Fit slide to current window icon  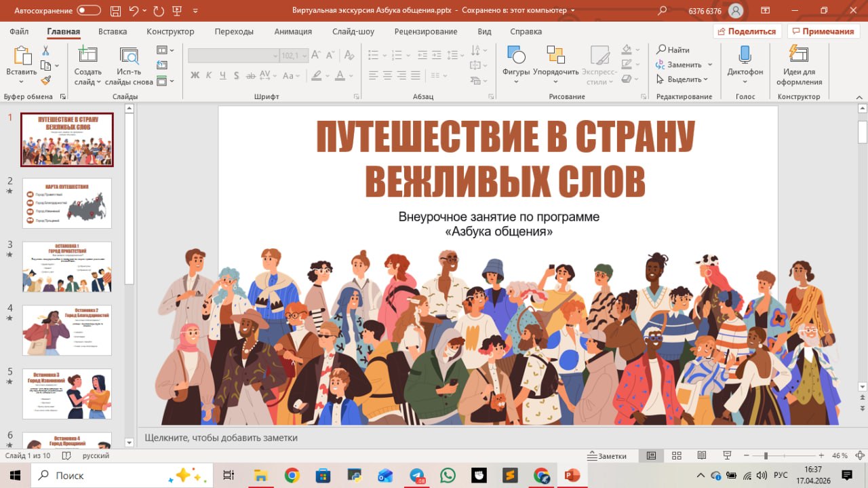859,456
